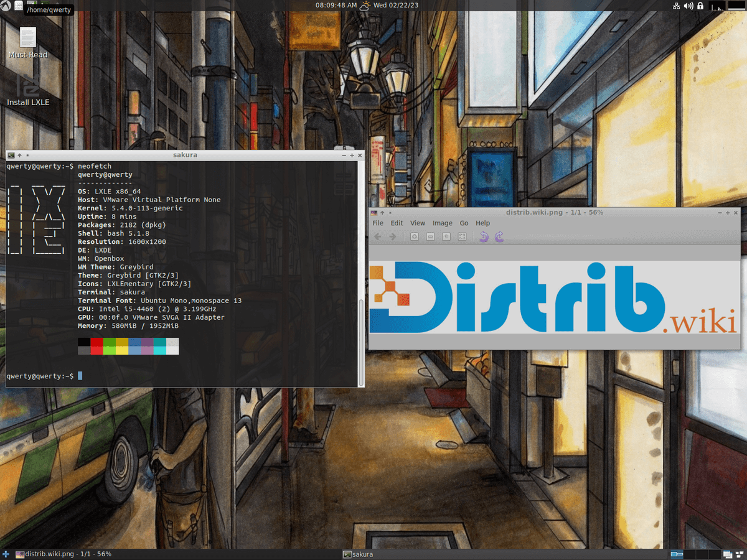Click the 'GPU: 00:0f.0 VMware SVGA II Adapter' line

coord(151,317)
